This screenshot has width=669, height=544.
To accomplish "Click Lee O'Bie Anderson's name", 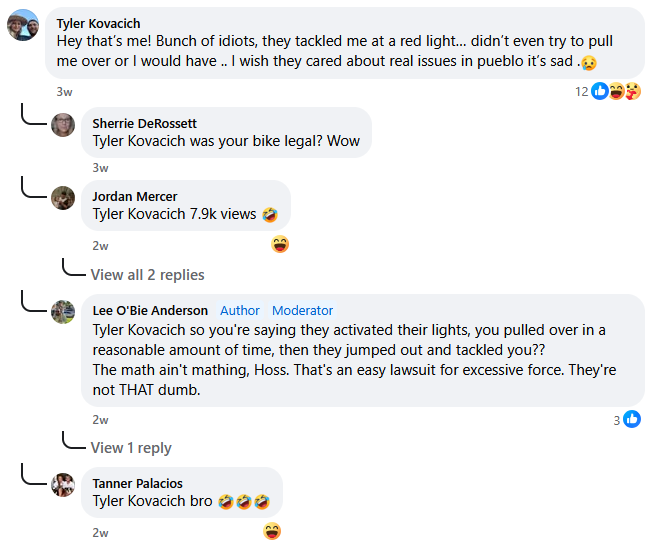I will 150,310.
